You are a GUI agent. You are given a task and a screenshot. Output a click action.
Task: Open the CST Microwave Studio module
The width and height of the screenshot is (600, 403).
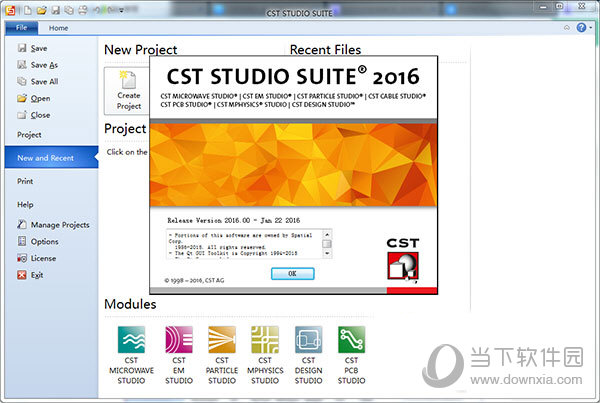pos(131,355)
